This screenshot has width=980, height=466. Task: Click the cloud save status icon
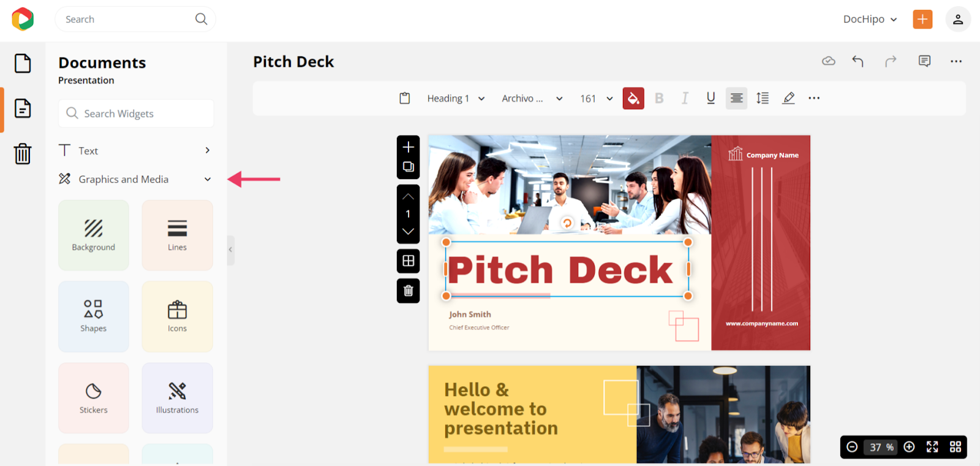829,61
